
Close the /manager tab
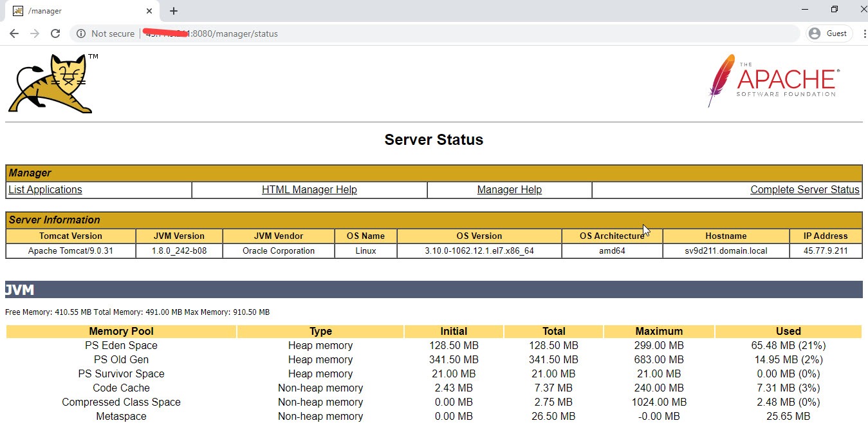point(149,11)
